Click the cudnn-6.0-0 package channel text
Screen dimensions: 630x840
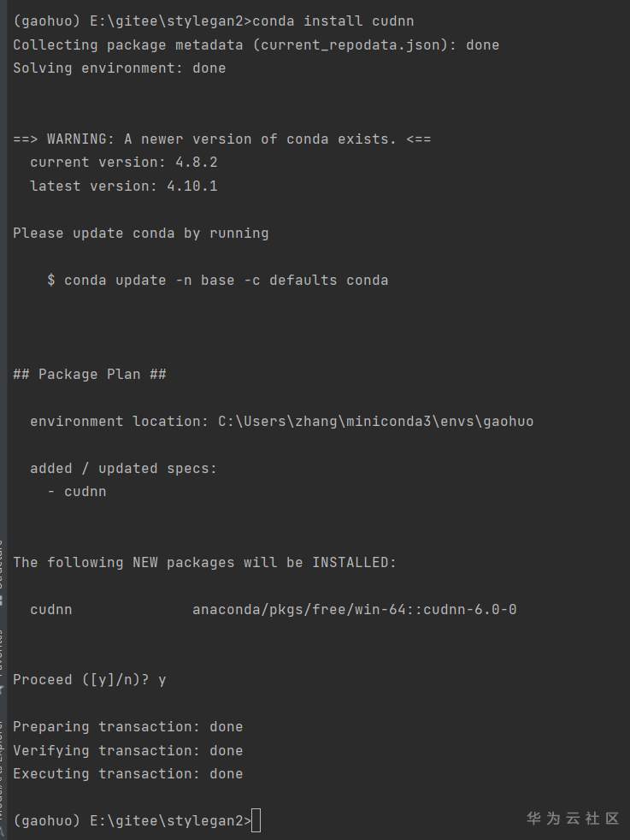(354, 610)
